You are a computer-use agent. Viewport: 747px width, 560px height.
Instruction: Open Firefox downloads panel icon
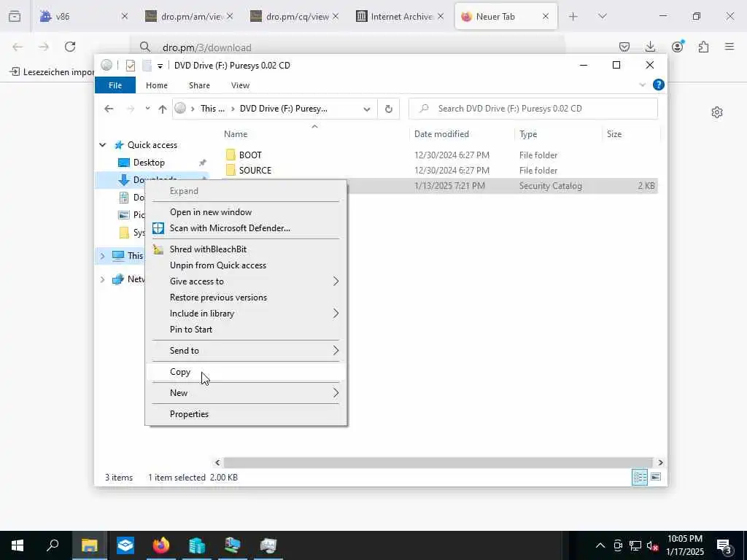tap(650, 47)
